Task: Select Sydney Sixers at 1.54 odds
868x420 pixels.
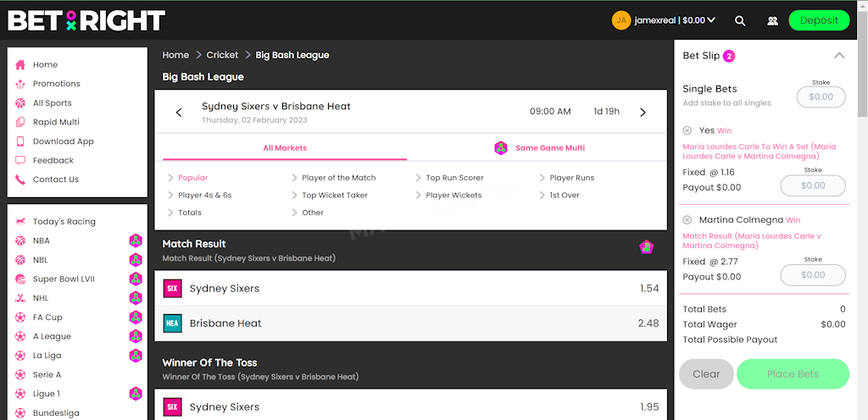Action: pyautogui.click(x=411, y=289)
